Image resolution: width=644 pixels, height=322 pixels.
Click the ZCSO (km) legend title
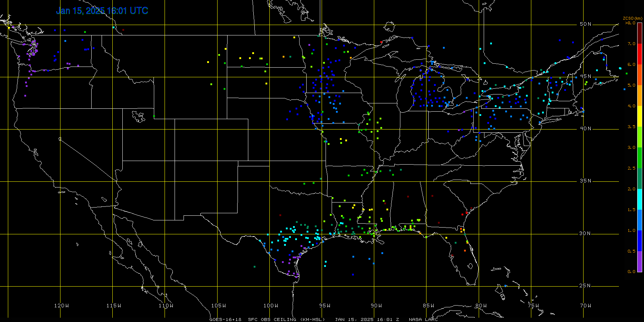pyautogui.click(x=632, y=18)
